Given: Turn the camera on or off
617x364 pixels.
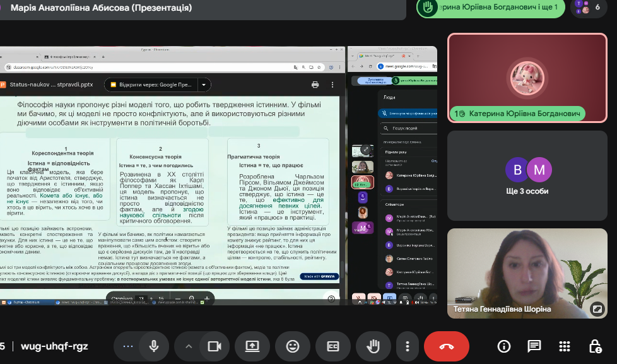Looking at the screenshot, I should (214, 346).
